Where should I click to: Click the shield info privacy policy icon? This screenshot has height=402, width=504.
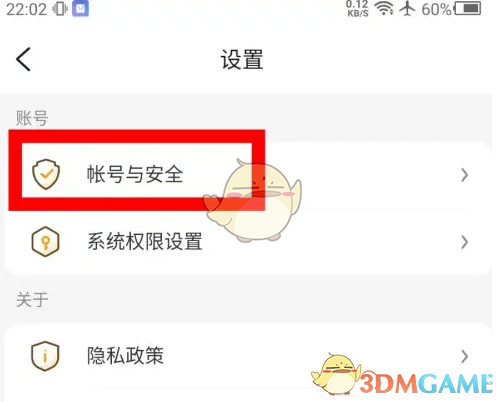(45, 356)
